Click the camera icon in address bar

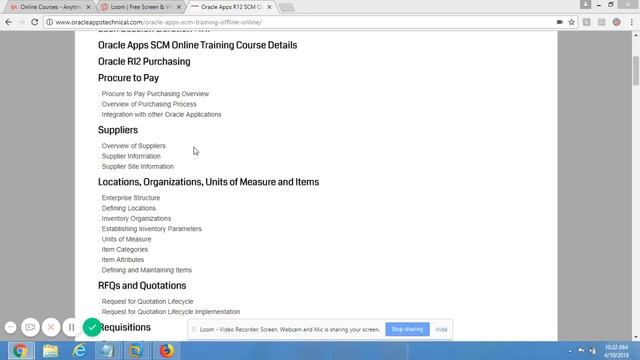click(560, 22)
